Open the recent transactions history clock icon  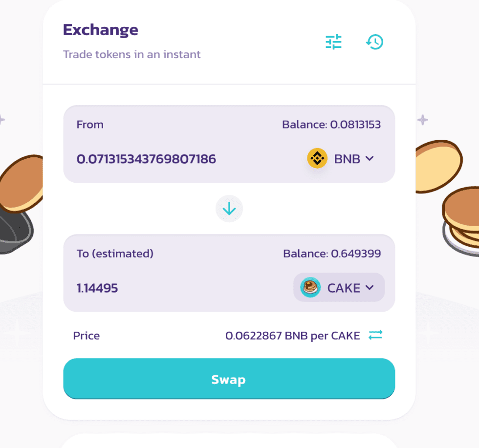tap(374, 43)
